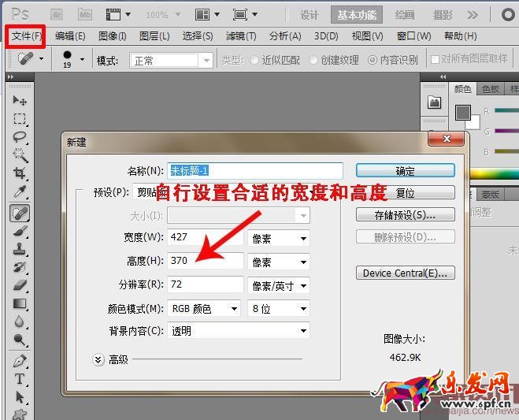Select the Content-Aware radio option
The height and width of the screenshot is (420, 519).
click(x=372, y=60)
